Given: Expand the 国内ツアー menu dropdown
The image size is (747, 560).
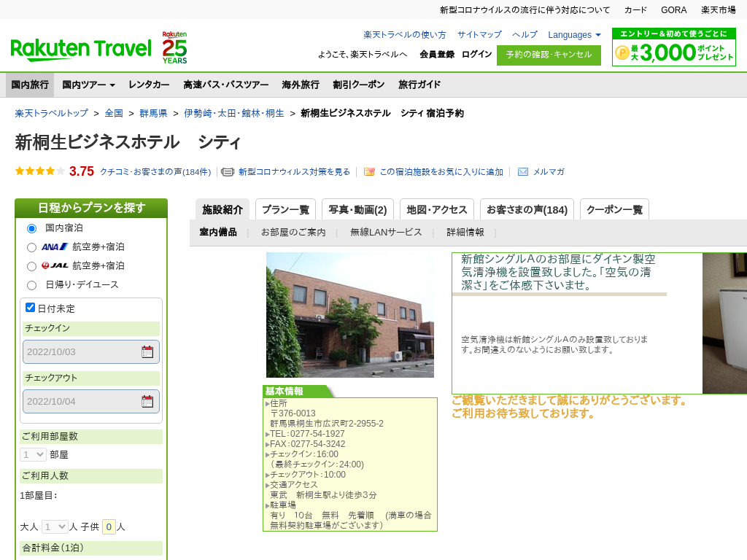Looking at the screenshot, I should pyautogui.click(x=88, y=85).
